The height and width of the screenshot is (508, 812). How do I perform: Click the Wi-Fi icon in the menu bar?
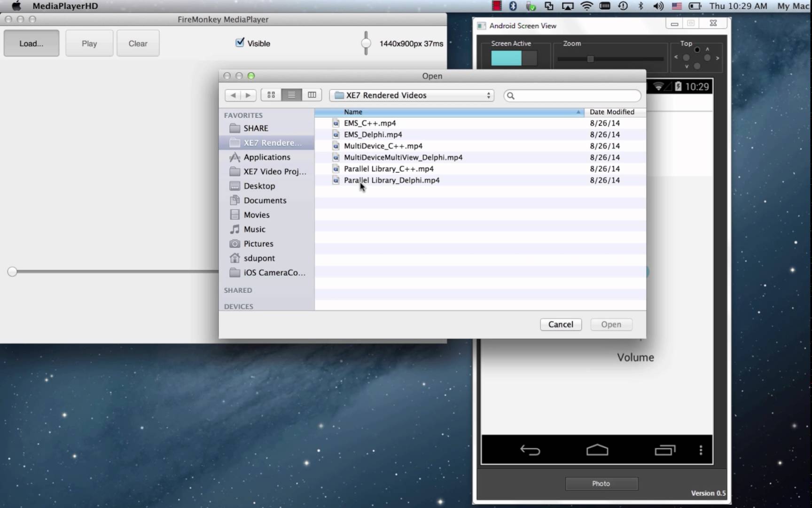[586, 6]
